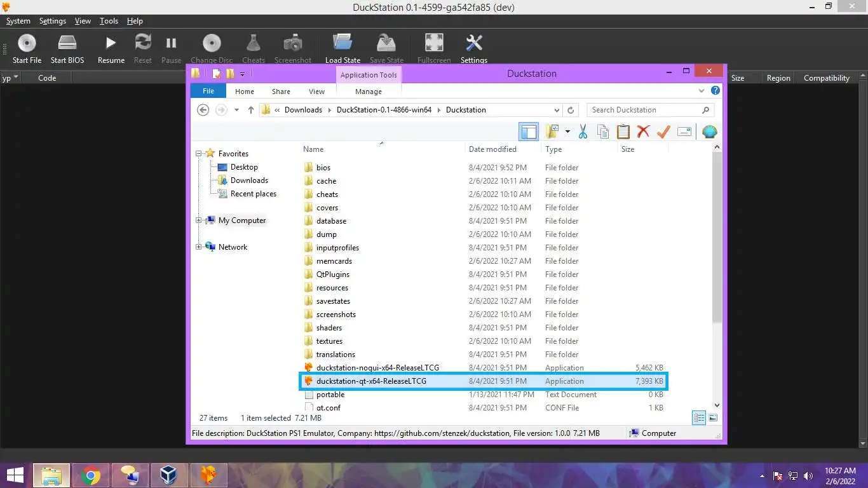Go up one folder level
This screenshot has width=868, height=488.
pos(251,110)
